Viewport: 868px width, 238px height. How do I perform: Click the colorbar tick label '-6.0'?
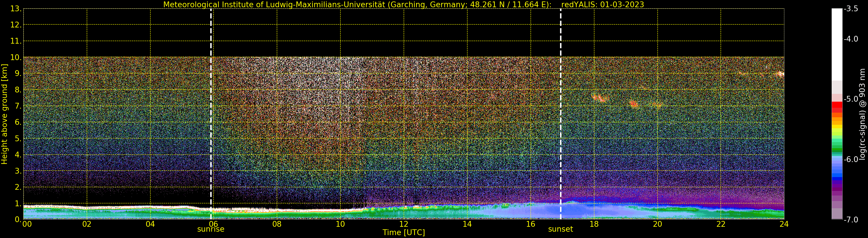pyautogui.click(x=851, y=159)
